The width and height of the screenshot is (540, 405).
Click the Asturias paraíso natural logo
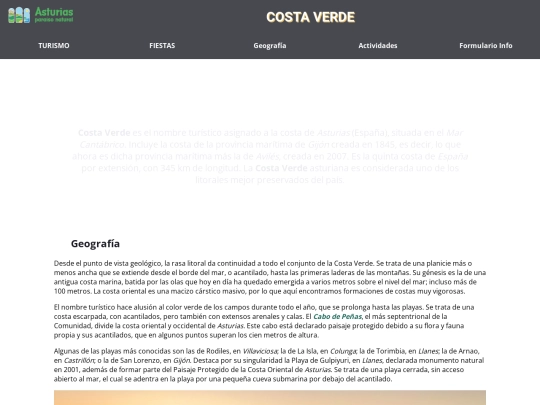40,15
